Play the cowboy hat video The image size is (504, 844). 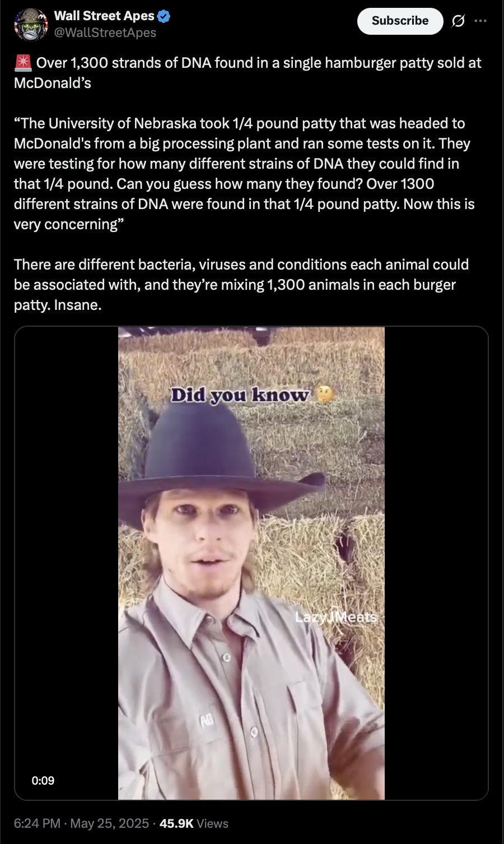click(251, 563)
